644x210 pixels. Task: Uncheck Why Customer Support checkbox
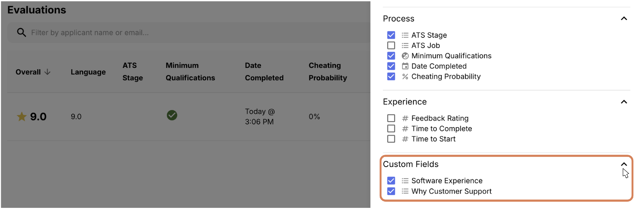(x=391, y=191)
